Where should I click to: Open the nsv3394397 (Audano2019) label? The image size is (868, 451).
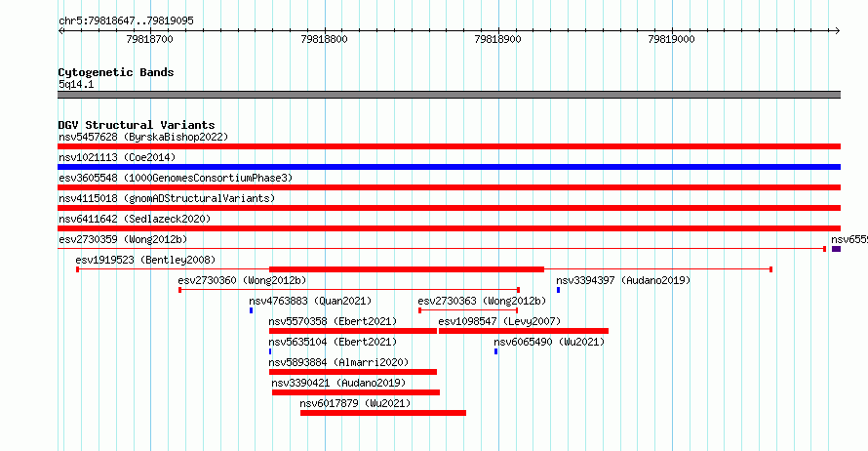[x=623, y=280]
